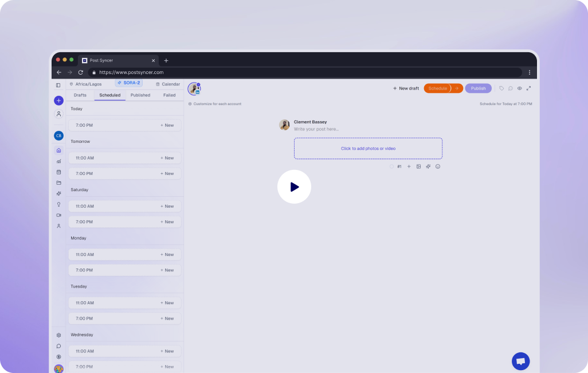Open the analytics icon in the sidebar
This screenshot has height=373, width=588.
click(x=58, y=161)
